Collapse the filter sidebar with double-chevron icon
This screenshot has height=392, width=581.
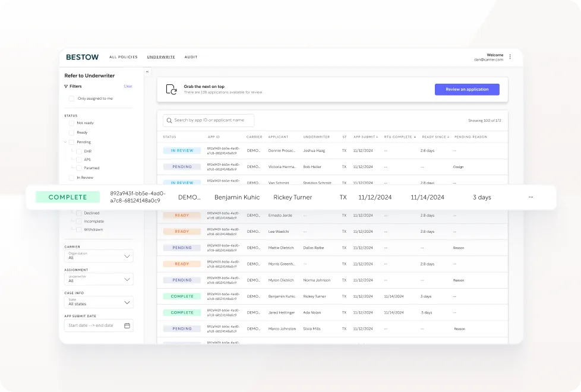147,71
